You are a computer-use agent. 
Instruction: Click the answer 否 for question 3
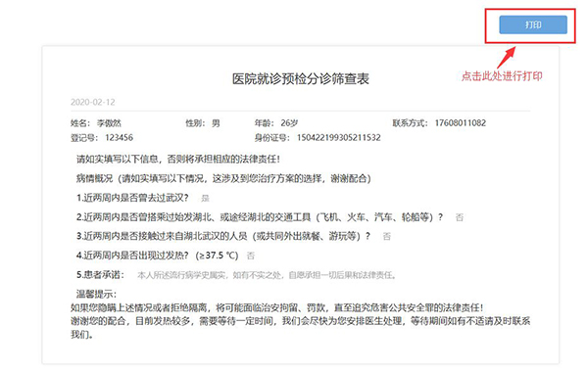pyautogui.click(x=387, y=237)
